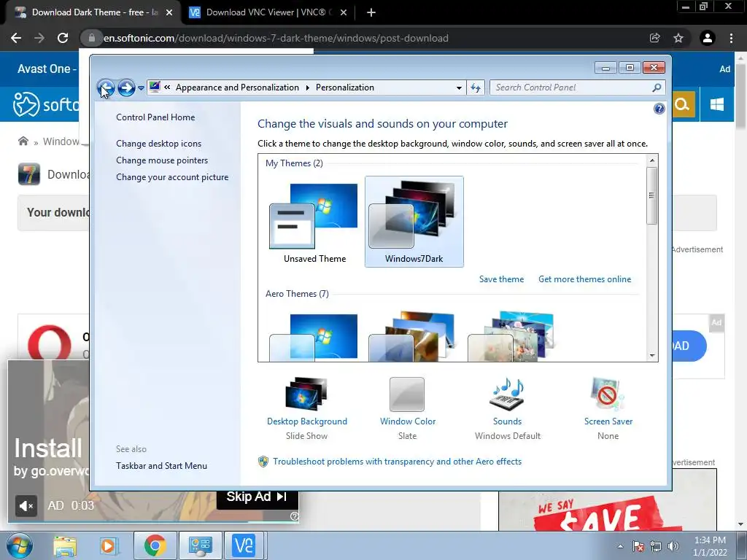The height and width of the screenshot is (560, 747).
Task: Open Desktop Background settings icon
Action: [x=306, y=394]
